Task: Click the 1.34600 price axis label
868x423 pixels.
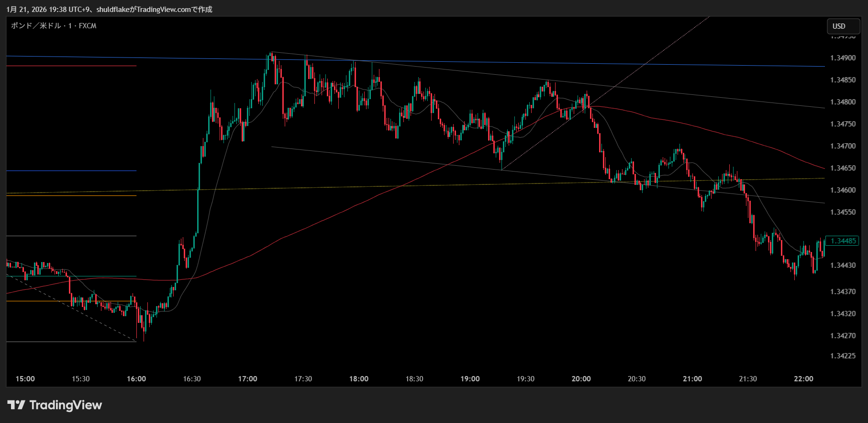Action: (x=843, y=190)
